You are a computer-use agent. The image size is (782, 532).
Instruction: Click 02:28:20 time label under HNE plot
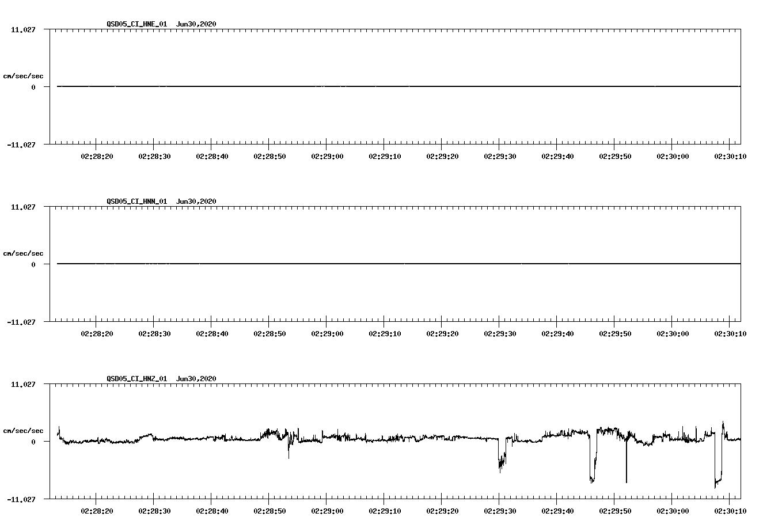[97, 157]
